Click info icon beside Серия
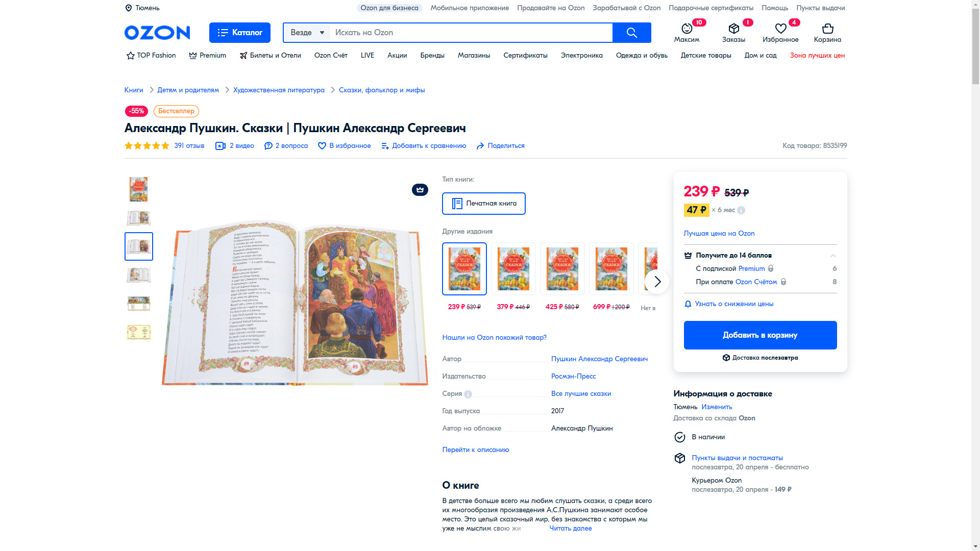Viewport: 980px width, 551px height. coord(468,394)
